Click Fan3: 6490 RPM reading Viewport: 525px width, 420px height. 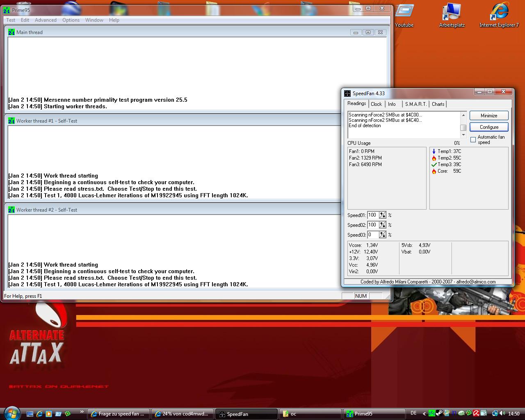(365, 164)
